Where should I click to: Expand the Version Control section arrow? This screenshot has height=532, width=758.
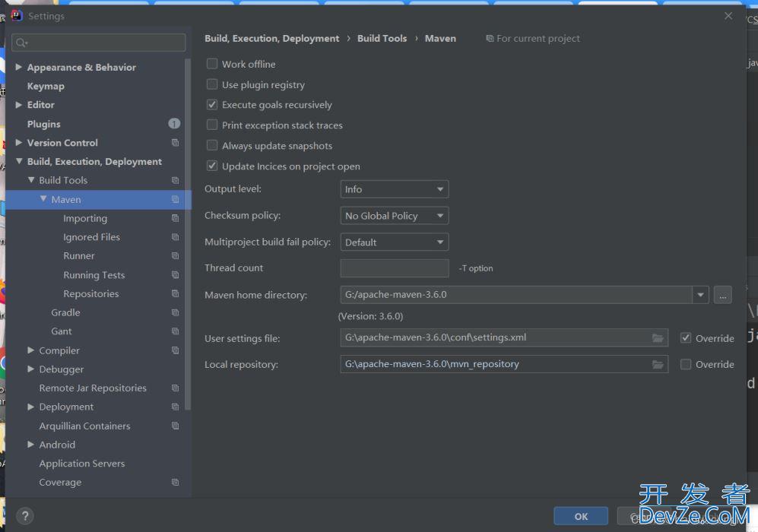point(18,142)
